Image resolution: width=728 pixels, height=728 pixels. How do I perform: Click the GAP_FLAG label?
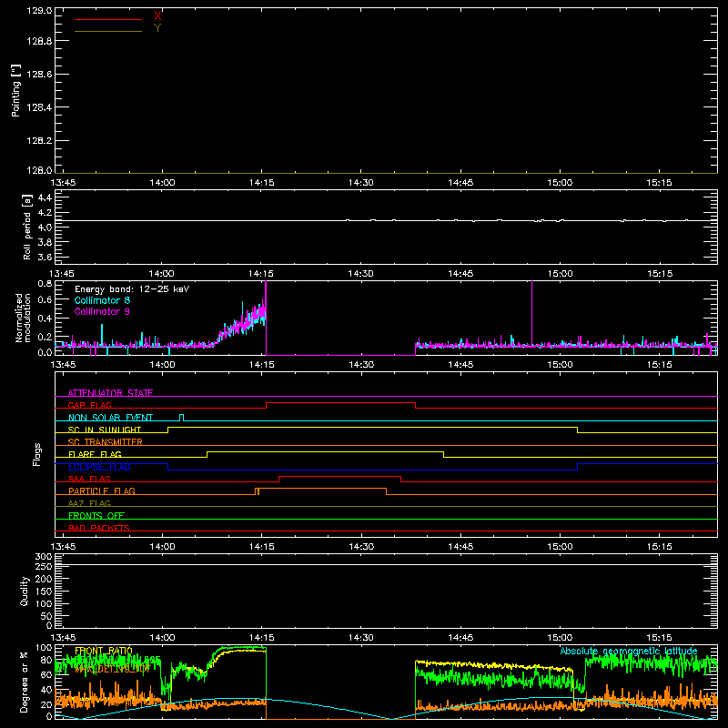click(x=89, y=405)
